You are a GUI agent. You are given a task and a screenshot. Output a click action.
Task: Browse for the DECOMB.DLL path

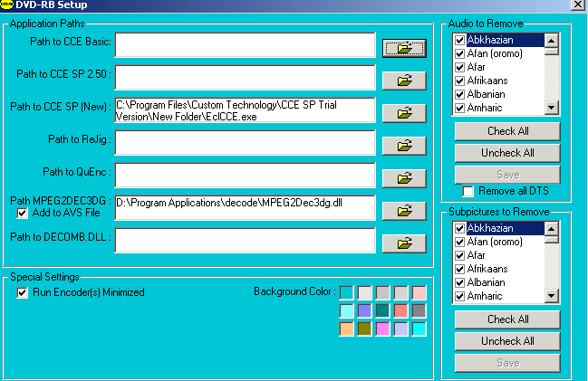pos(404,243)
